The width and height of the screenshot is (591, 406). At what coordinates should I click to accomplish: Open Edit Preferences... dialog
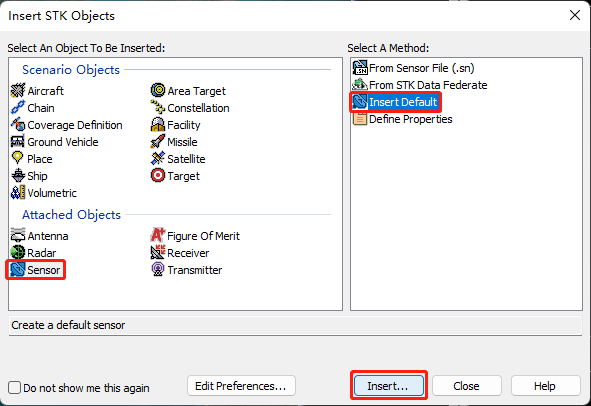tap(241, 386)
